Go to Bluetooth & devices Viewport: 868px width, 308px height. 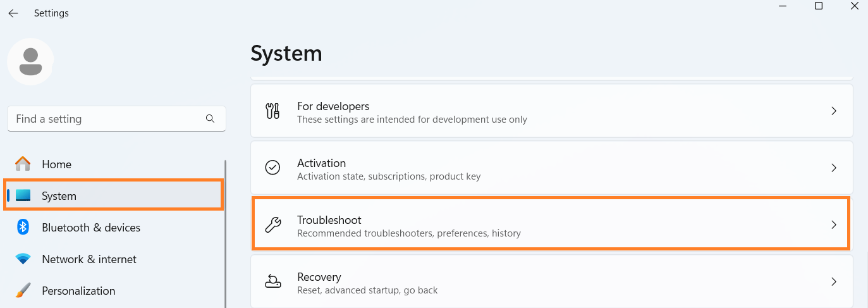point(91,228)
